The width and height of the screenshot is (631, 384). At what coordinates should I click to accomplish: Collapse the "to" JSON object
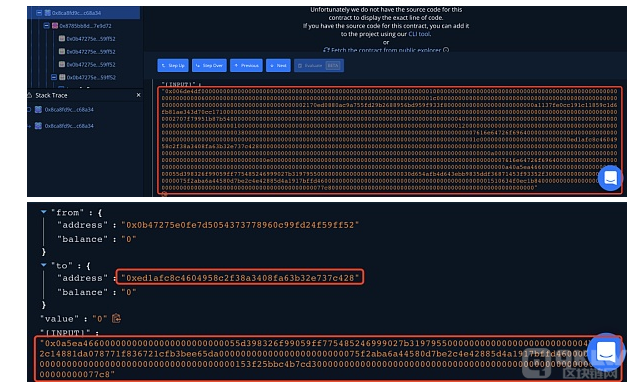click(43, 265)
